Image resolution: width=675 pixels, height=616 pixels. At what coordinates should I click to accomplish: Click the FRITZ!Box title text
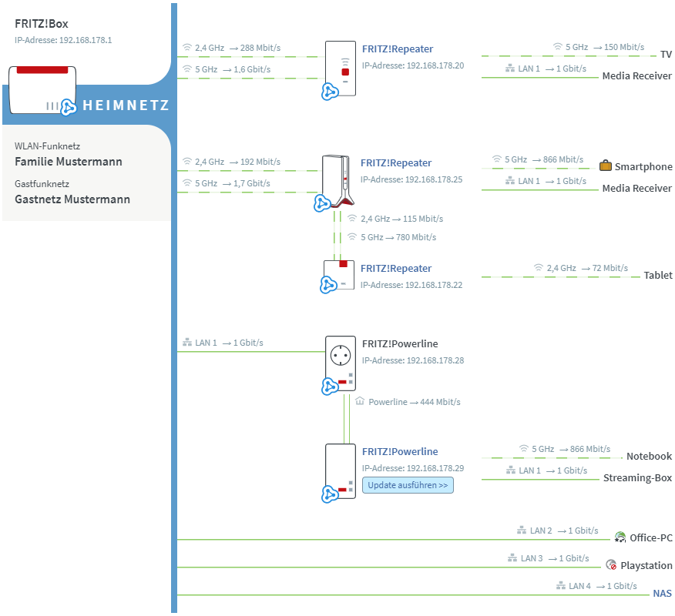point(42,24)
